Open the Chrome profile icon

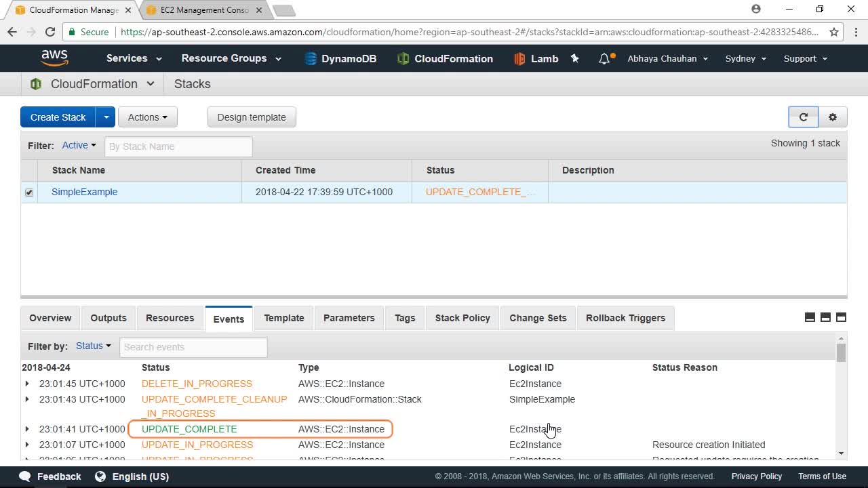coord(756,9)
